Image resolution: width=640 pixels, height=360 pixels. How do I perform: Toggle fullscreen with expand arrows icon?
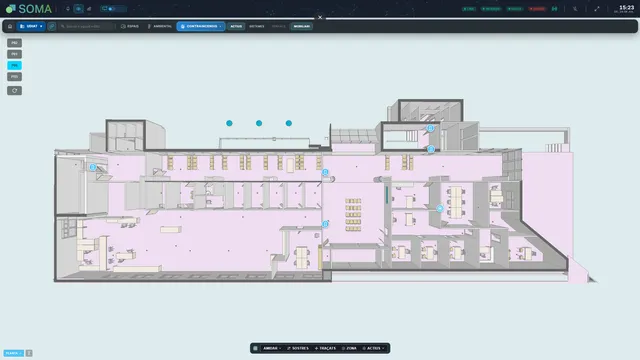tap(597, 9)
